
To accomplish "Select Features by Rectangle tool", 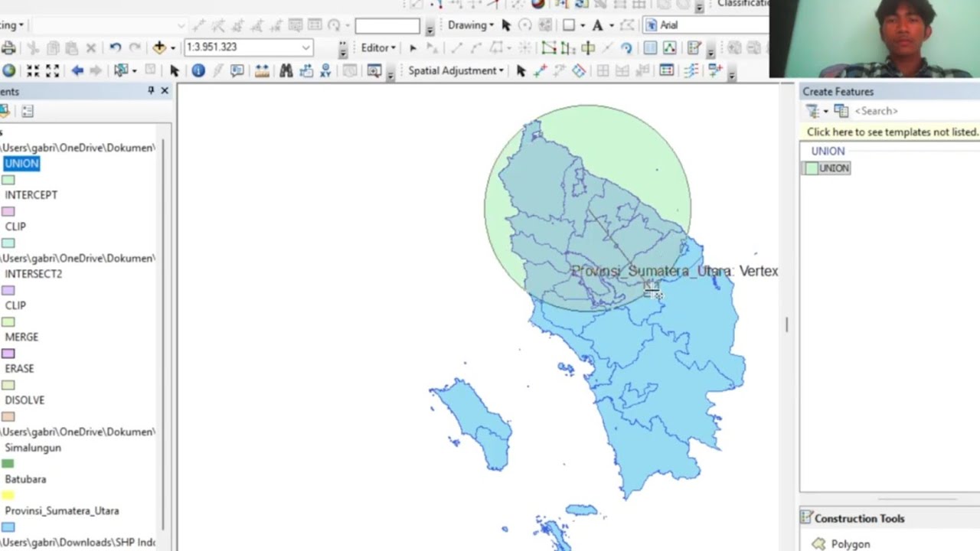I will 121,70.
